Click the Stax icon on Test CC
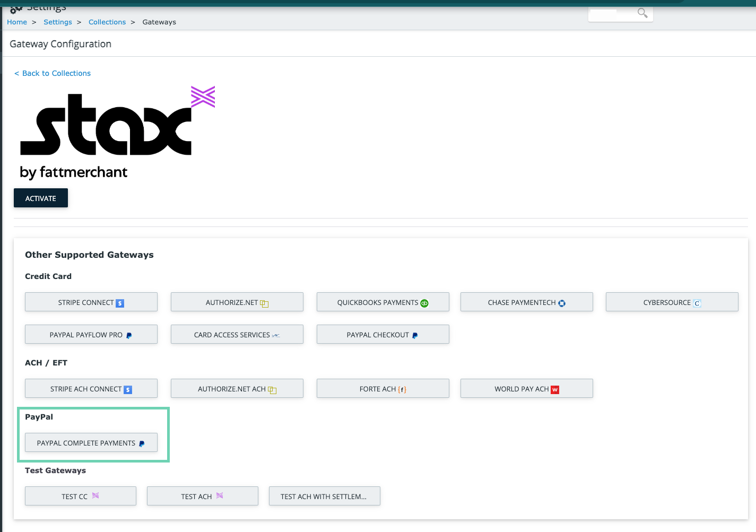Image resolution: width=756 pixels, height=532 pixels. tap(95, 496)
